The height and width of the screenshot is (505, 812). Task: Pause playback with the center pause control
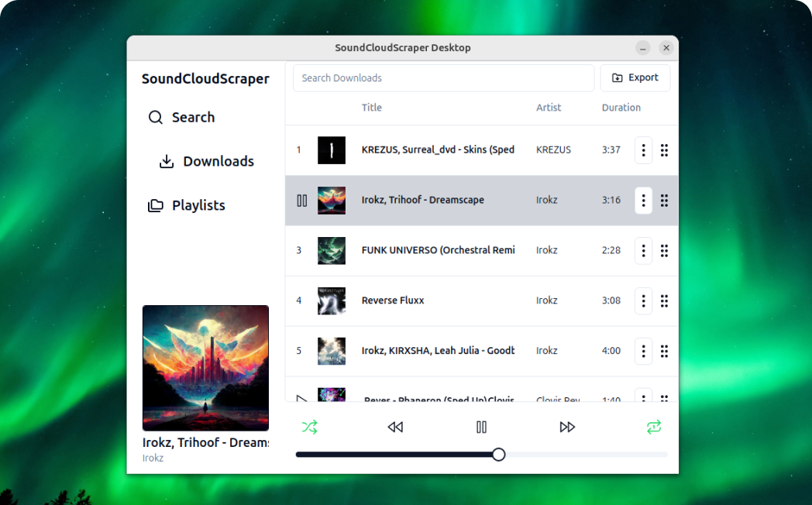(x=481, y=427)
